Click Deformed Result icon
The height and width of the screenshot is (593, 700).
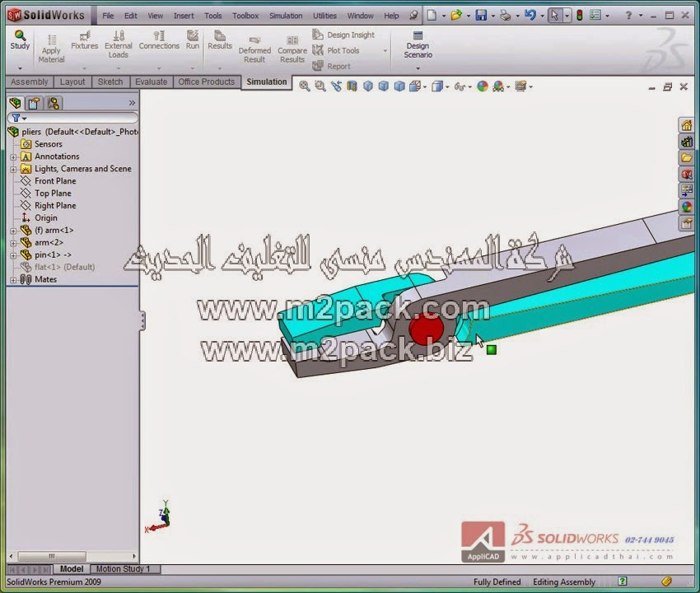254,40
